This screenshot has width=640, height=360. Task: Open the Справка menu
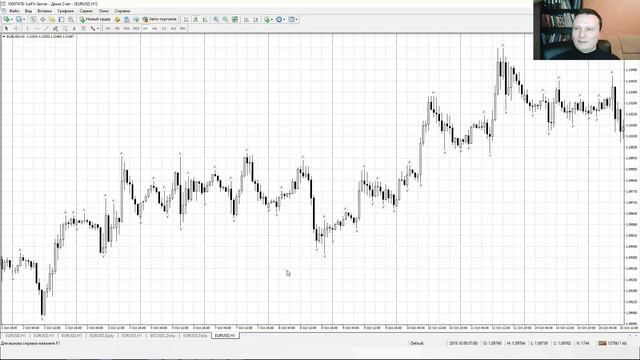coord(122,11)
